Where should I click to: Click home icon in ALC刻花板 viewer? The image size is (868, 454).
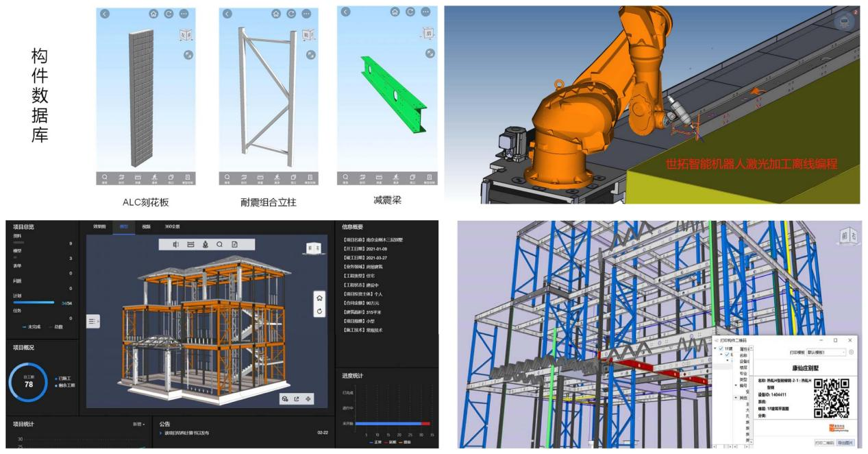(153, 14)
